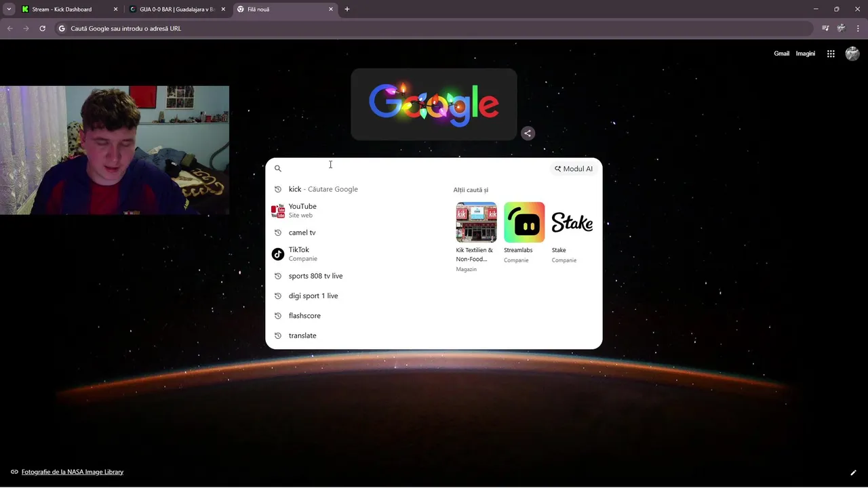Image resolution: width=868 pixels, height=488 pixels.
Task: Click the address bar URL field
Action: coord(434,28)
